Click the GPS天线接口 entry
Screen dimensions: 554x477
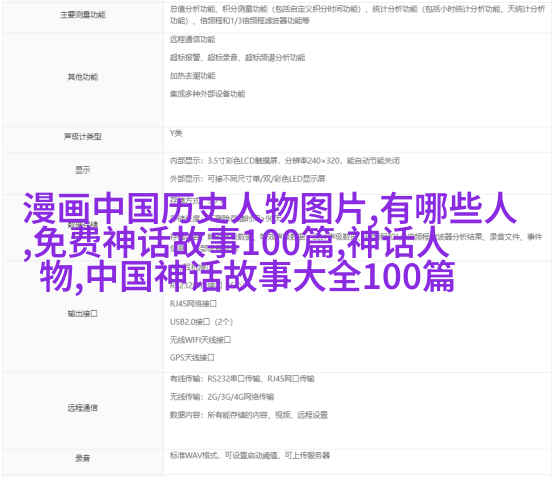point(192,358)
